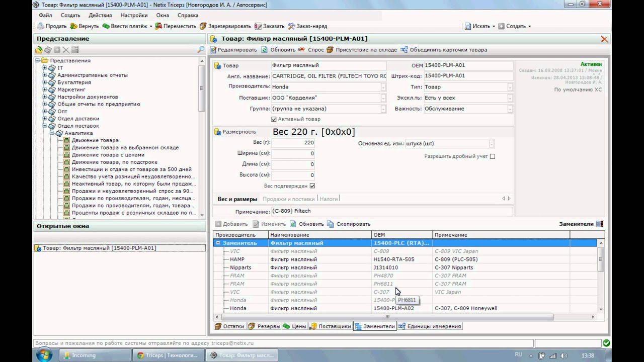Open the Важность dropdown
The image size is (644, 362).
tap(510, 109)
